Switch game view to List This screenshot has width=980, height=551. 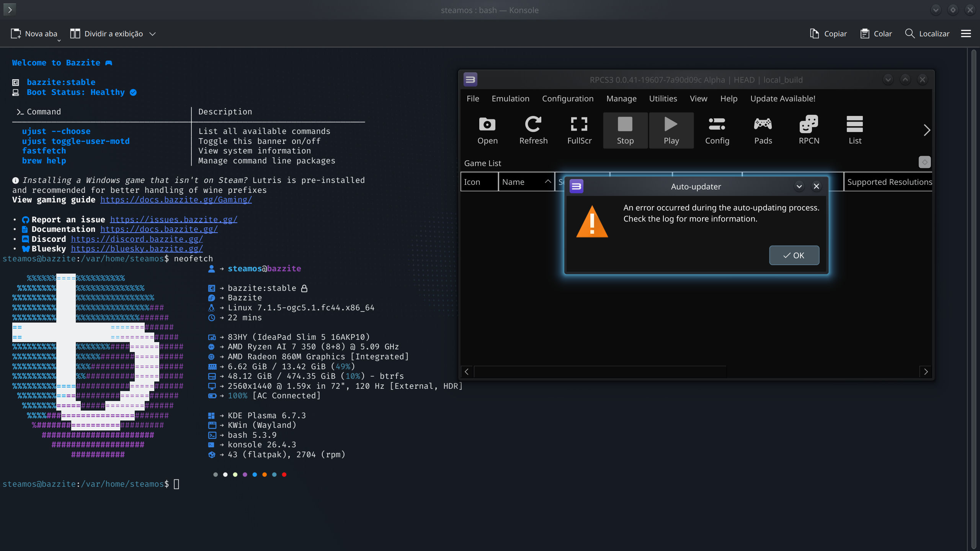click(855, 130)
